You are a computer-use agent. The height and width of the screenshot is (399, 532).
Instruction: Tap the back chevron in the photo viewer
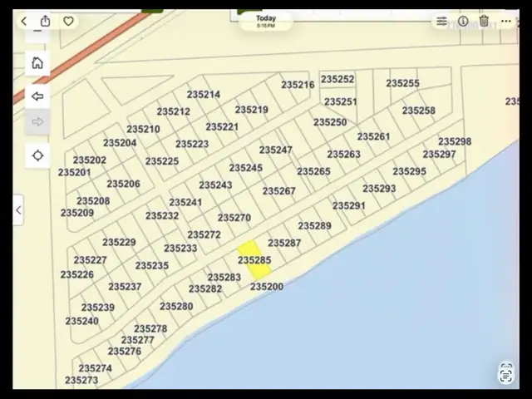[x=24, y=22]
